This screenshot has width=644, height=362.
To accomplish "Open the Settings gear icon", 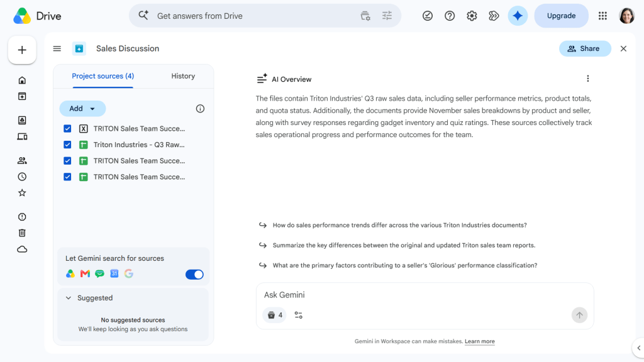I will point(472,16).
